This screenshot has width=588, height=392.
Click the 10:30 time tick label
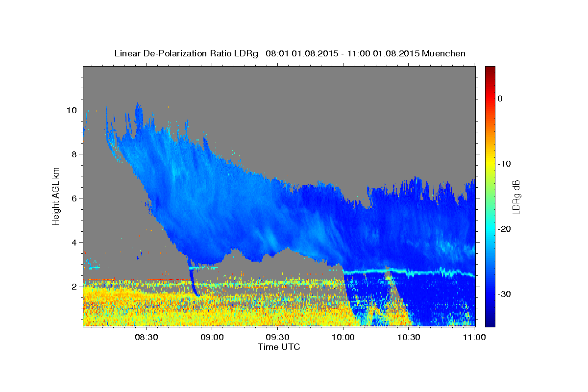point(409,337)
